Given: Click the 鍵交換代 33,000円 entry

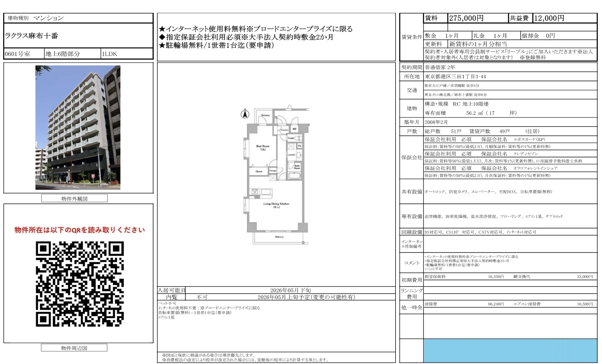Looking at the screenshot, I should pos(553,276).
